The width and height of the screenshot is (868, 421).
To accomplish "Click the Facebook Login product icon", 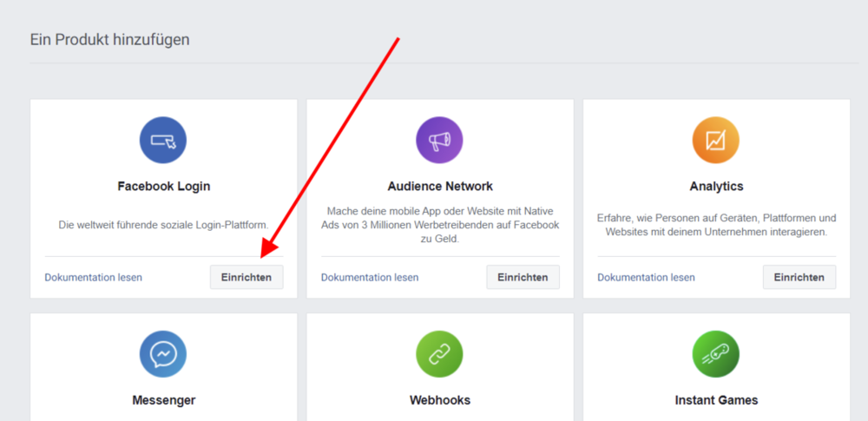I will 163,140.
